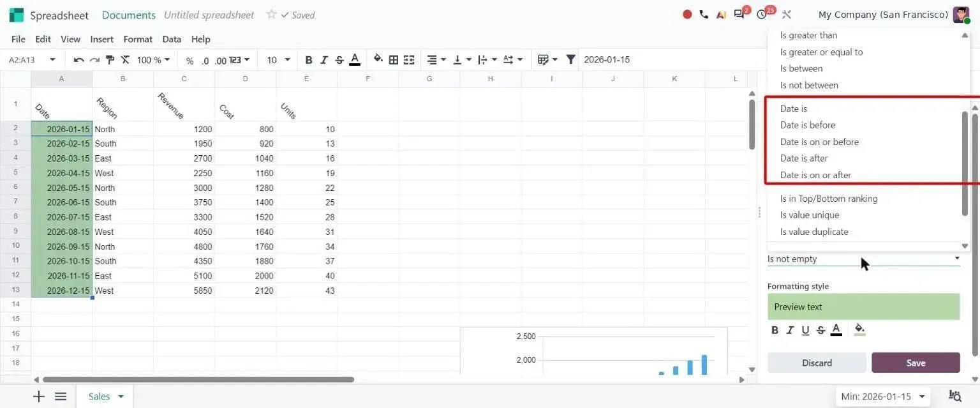
Task: Click the filter funnel icon
Action: click(571, 59)
